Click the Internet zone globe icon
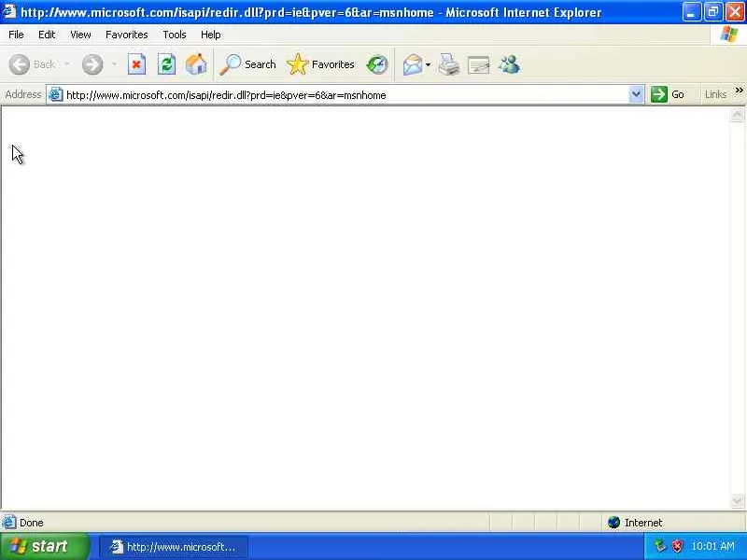Image resolution: width=747 pixels, height=560 pixels. pos(613,523)
